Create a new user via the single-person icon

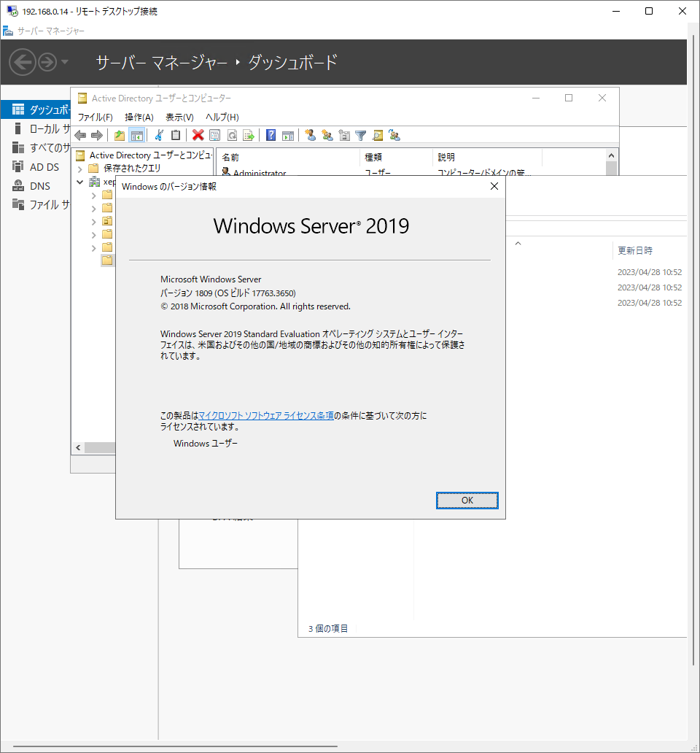click(311, 136)
